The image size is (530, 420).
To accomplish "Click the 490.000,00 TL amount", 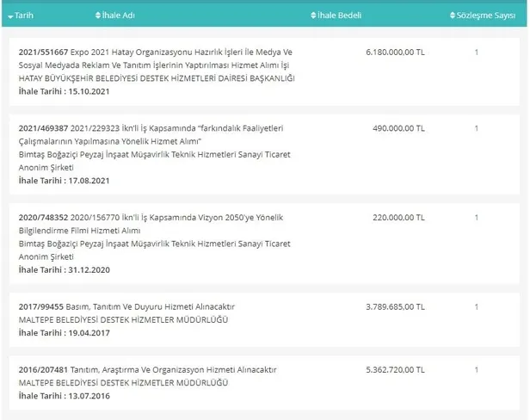I will [398, 128].
